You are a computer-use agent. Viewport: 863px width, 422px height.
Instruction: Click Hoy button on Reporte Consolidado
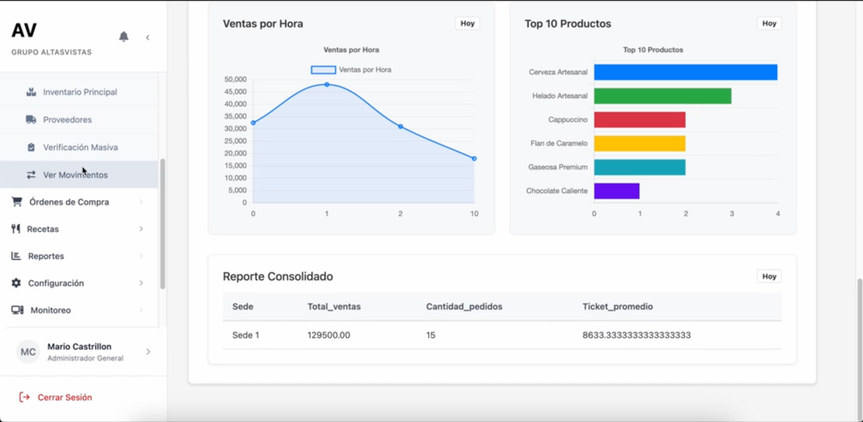coord(769,276)
